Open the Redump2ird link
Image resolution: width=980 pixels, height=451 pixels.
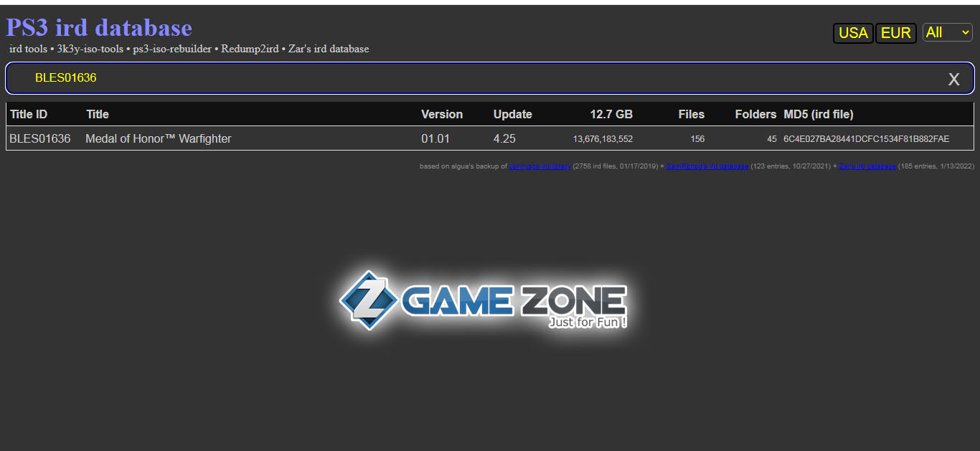[x=250, y=49]
